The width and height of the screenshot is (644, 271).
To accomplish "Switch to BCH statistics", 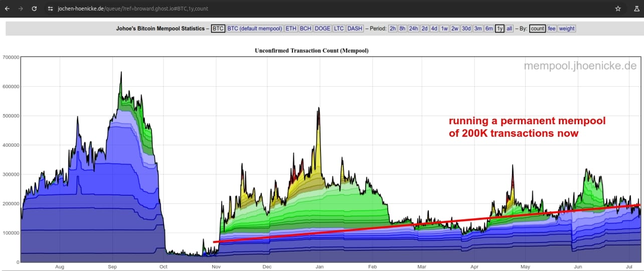I will coord(305,29).
